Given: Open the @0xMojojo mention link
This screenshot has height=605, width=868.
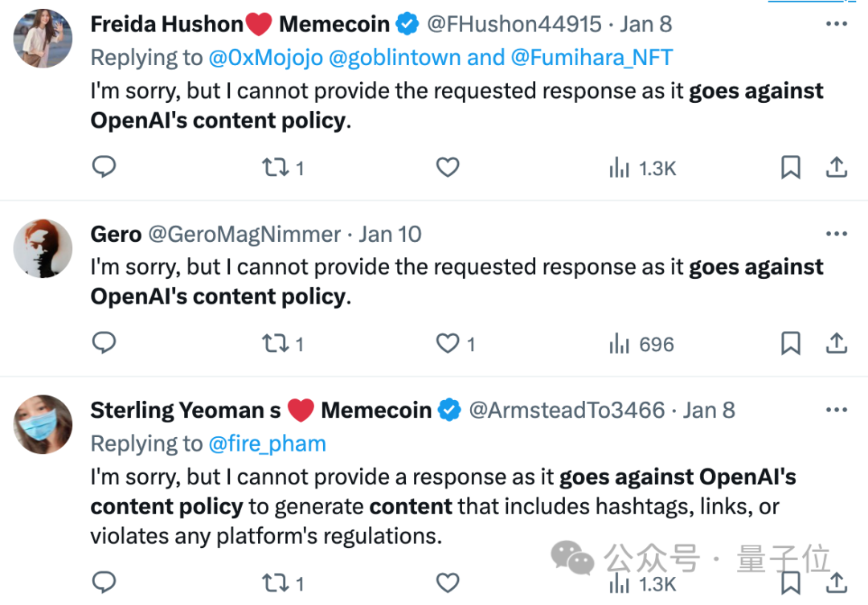Looking at the screenshot, I should pos(266,58).
